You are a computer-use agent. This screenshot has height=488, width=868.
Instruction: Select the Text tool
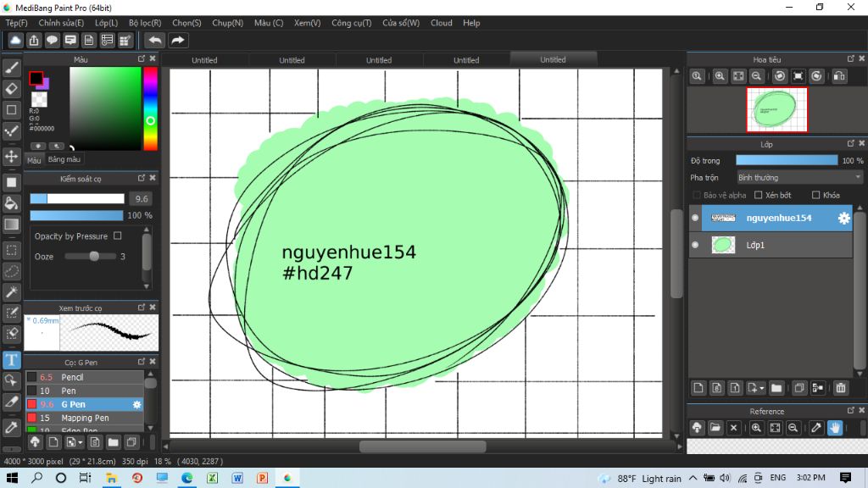(11, 360)
